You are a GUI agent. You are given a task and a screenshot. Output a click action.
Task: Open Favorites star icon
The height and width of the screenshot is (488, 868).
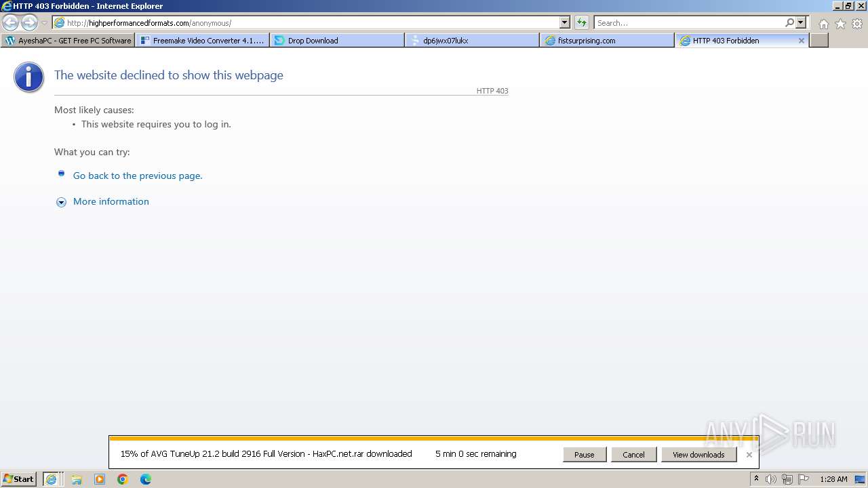[x=840, y=24]
